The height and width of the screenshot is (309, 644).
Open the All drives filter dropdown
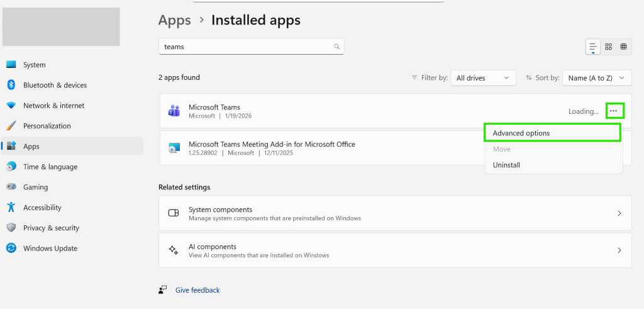point(484,77)
